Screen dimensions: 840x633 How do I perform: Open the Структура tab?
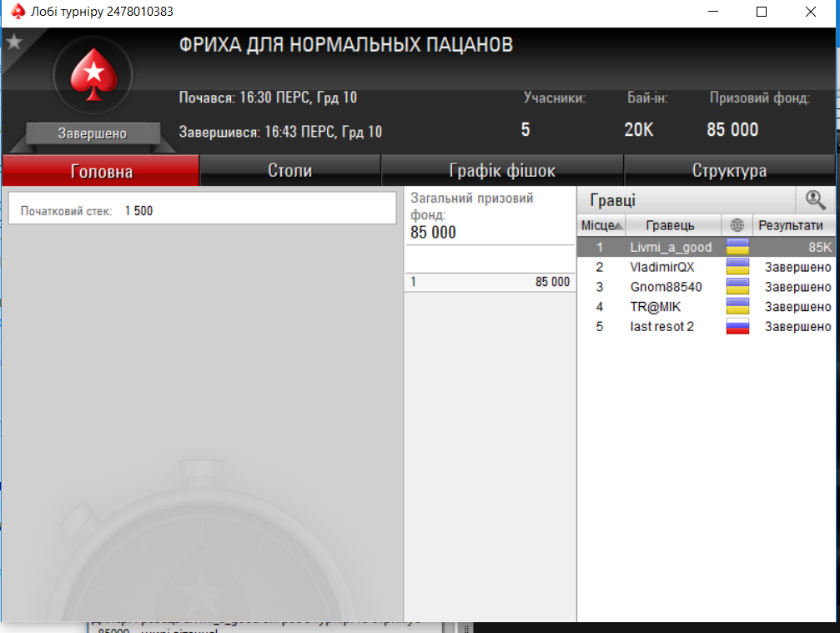[729, 171]
